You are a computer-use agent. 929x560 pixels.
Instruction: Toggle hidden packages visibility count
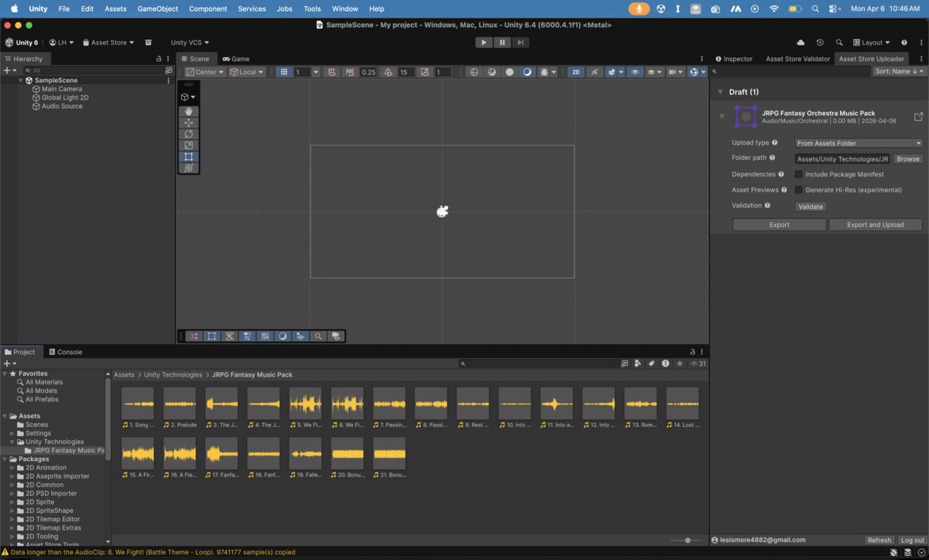pos(698,364)
